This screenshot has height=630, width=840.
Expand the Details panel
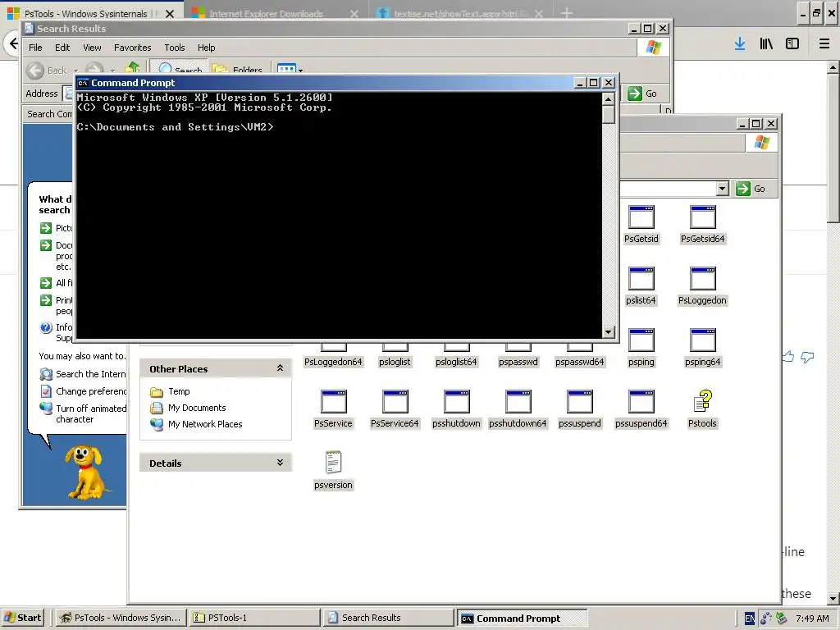pyautogui.click(x=280, y=463)
